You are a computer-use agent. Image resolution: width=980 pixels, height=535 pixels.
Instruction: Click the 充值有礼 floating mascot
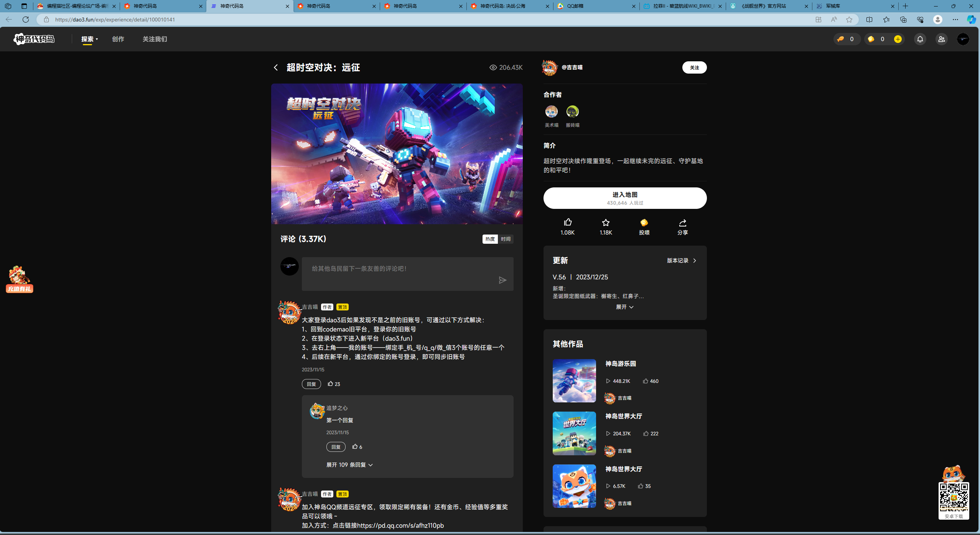pos(19,279)
